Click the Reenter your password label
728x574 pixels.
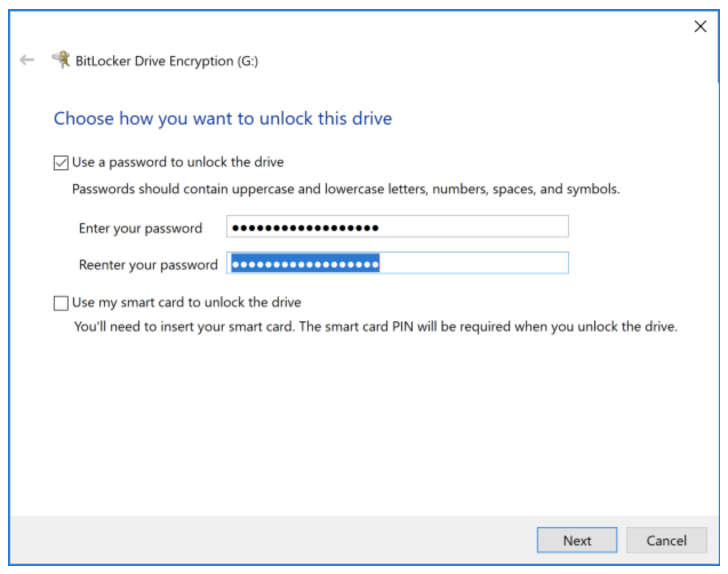(148, 265)
